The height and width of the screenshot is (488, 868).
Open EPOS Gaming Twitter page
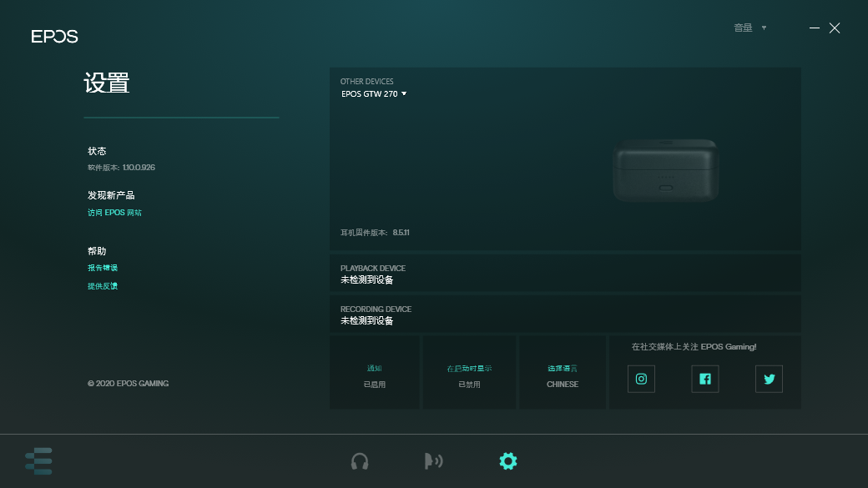[769, 379]
